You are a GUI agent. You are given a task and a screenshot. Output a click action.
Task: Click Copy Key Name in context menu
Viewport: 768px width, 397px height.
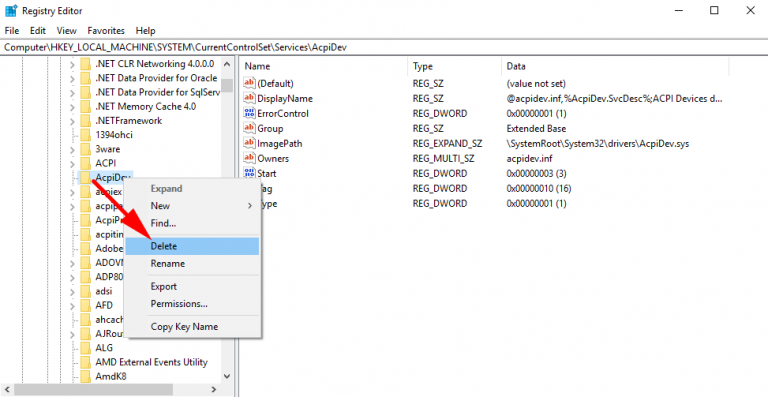click(192, 327)
